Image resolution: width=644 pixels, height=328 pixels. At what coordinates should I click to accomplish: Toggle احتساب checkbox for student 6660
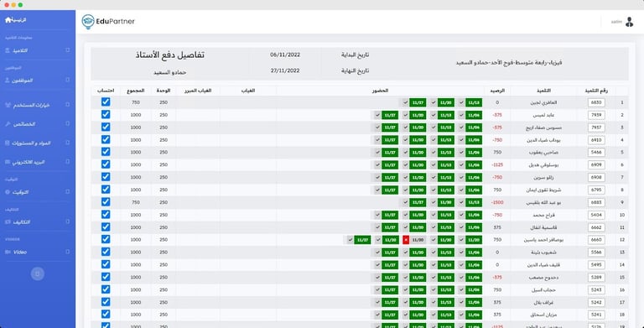pos(106,239)
